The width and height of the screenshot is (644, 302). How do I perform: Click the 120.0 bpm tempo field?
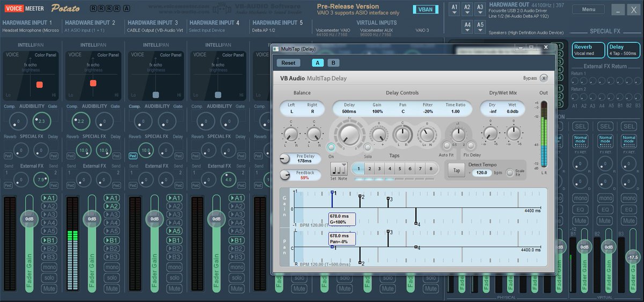(482, 172)
